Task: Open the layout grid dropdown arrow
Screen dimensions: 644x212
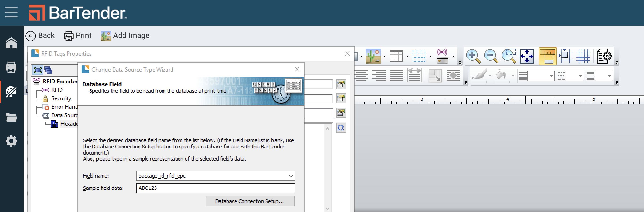Action: [430, 56]
